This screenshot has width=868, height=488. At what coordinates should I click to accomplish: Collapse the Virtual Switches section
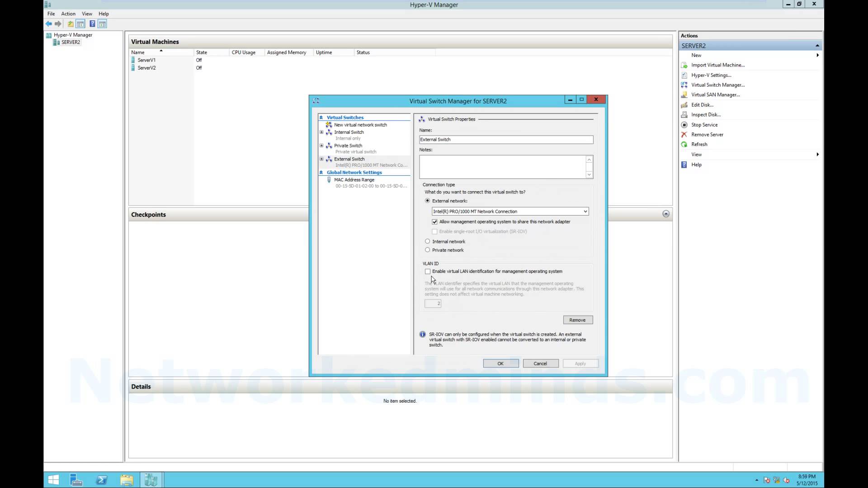click(x=321, y=117)
